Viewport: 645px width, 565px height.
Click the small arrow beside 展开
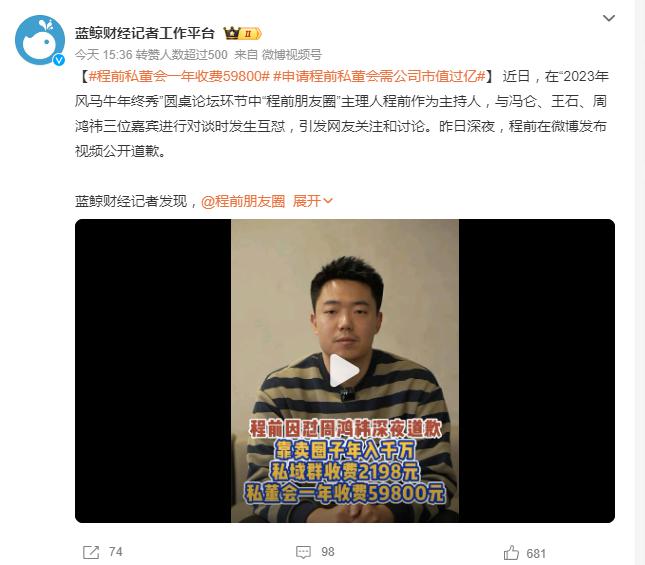(328, 201)
